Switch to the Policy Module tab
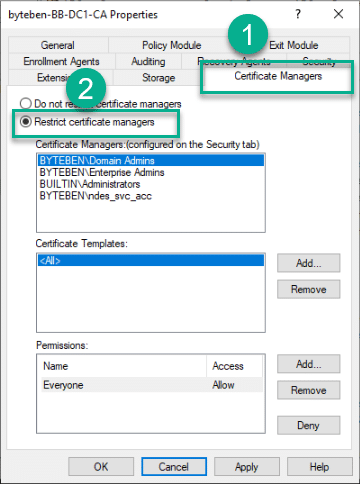Viewport: 360px width, 484px height. tap(171, 45)
